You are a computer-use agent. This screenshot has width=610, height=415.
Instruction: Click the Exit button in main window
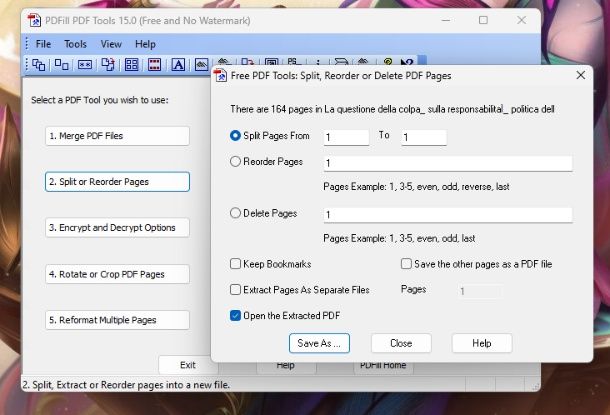188,365
